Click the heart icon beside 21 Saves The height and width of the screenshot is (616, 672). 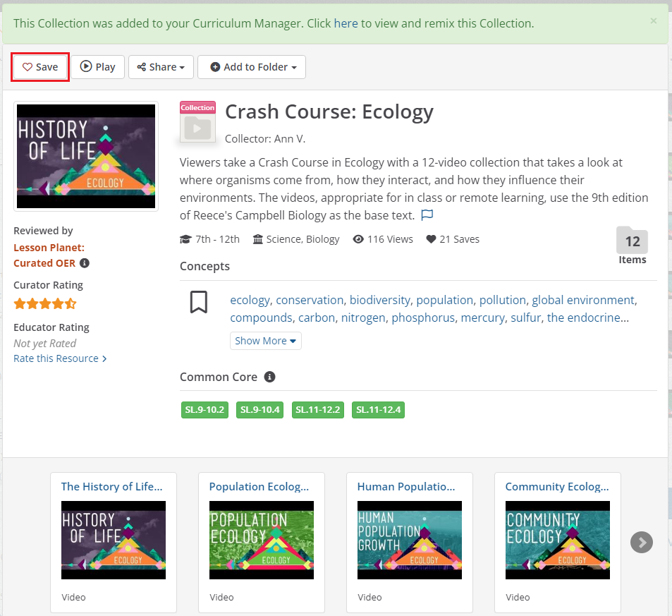pyautogui.click(x=431, y=239)
